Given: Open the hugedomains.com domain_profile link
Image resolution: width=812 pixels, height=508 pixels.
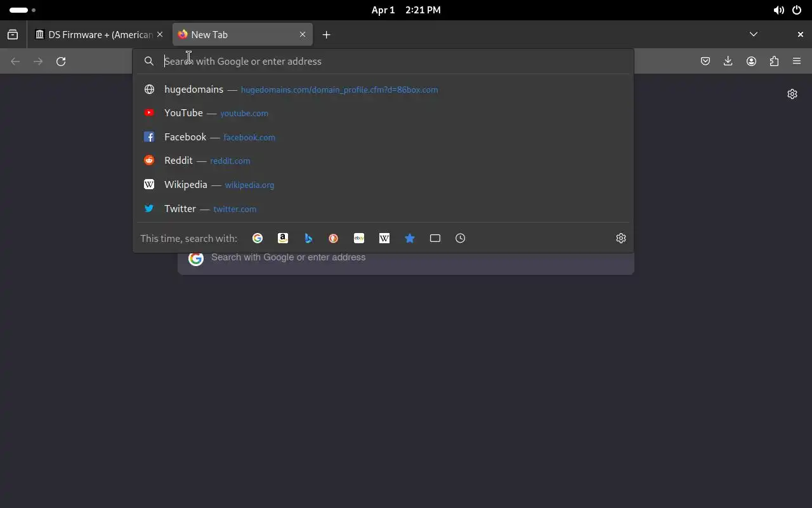Looking at the screenshot, I should point(339,90).
